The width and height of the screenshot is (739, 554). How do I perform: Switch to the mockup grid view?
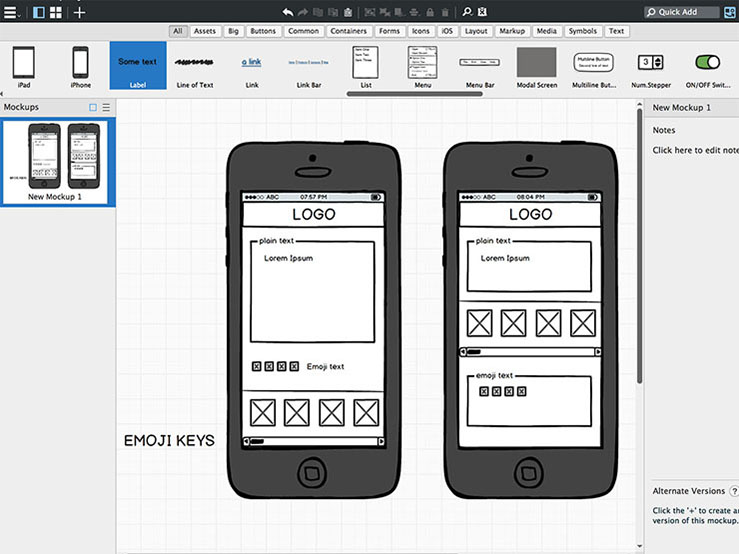56,12
